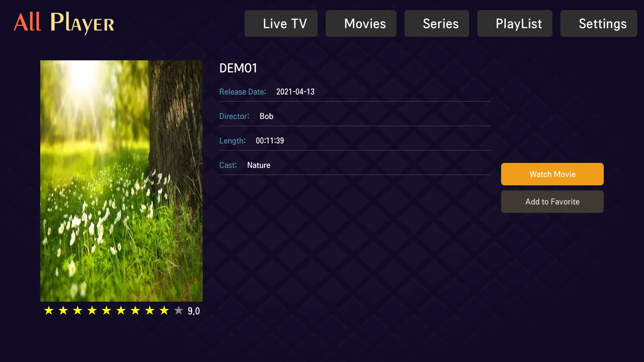This screenshot has width=644, height=362.
Task: Click Add to Favorite button
Action: click(x=552, y=202)
